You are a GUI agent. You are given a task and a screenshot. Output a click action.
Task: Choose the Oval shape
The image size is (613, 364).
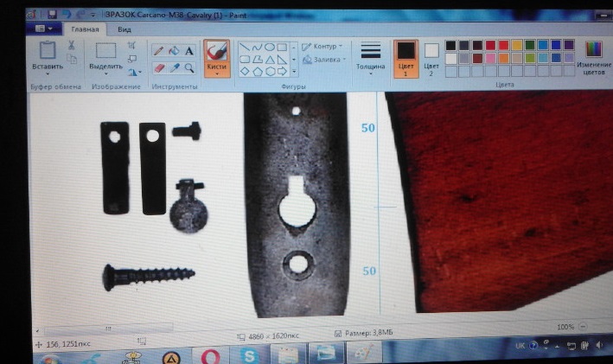[x=270, y=48]
